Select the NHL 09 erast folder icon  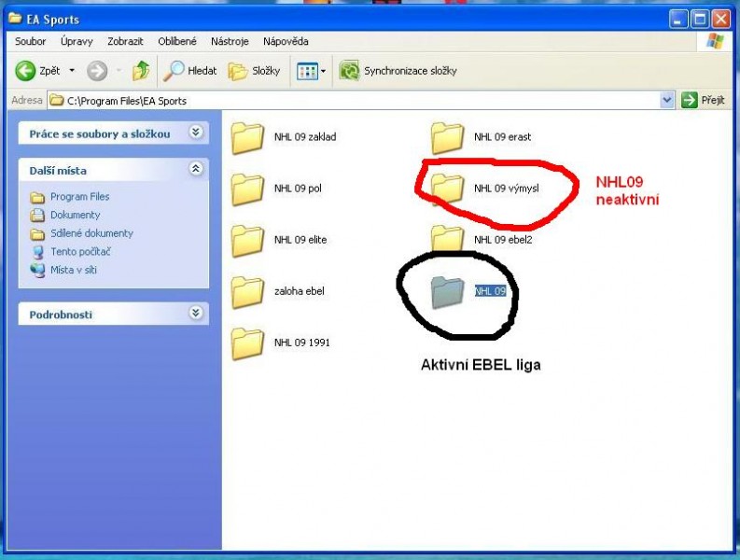(447, 138)
